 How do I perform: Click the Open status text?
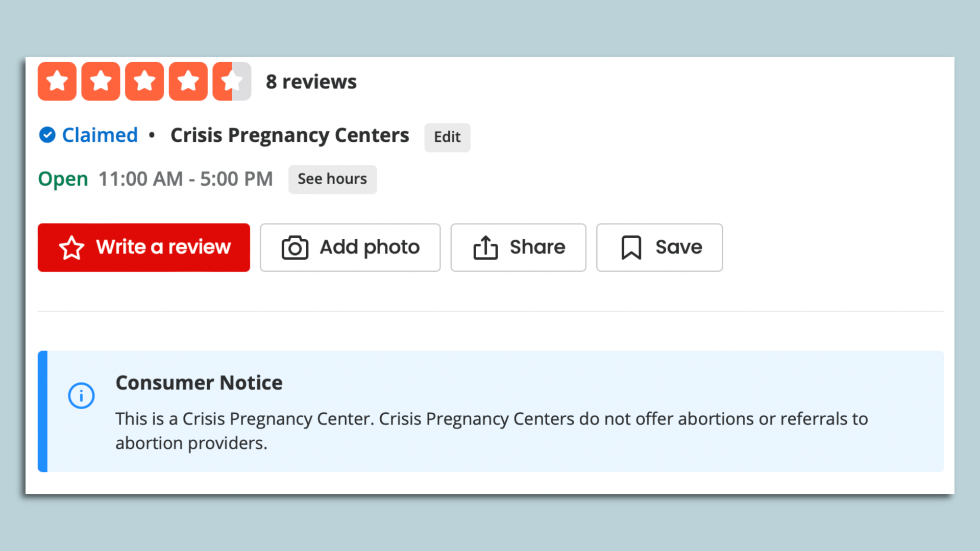coord(63,179)
